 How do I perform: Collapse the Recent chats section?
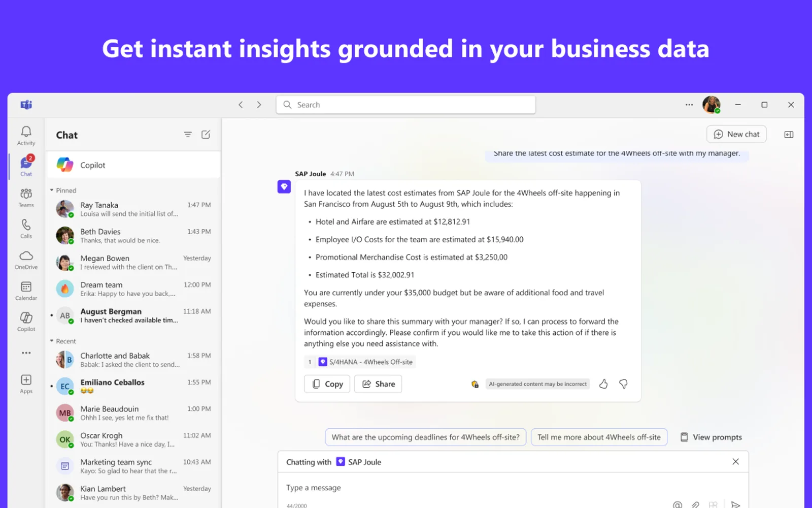pyautogui.click(x=63, y=341)
